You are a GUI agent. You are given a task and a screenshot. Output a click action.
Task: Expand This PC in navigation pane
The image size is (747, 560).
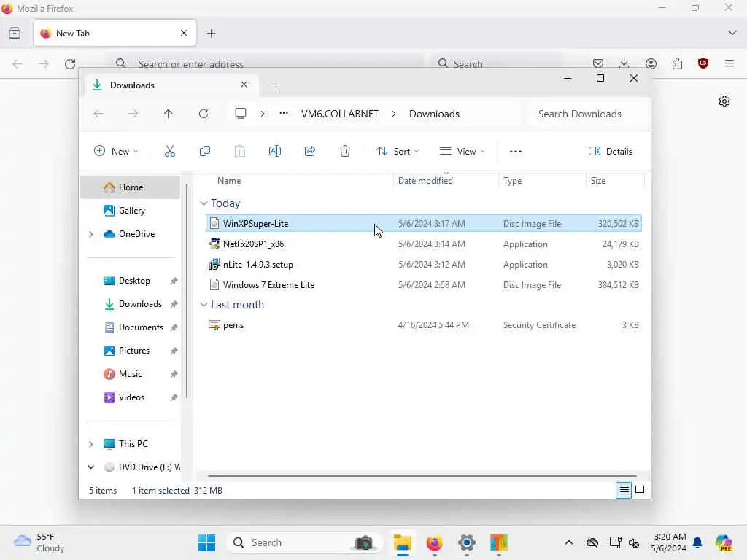(91, 444)
